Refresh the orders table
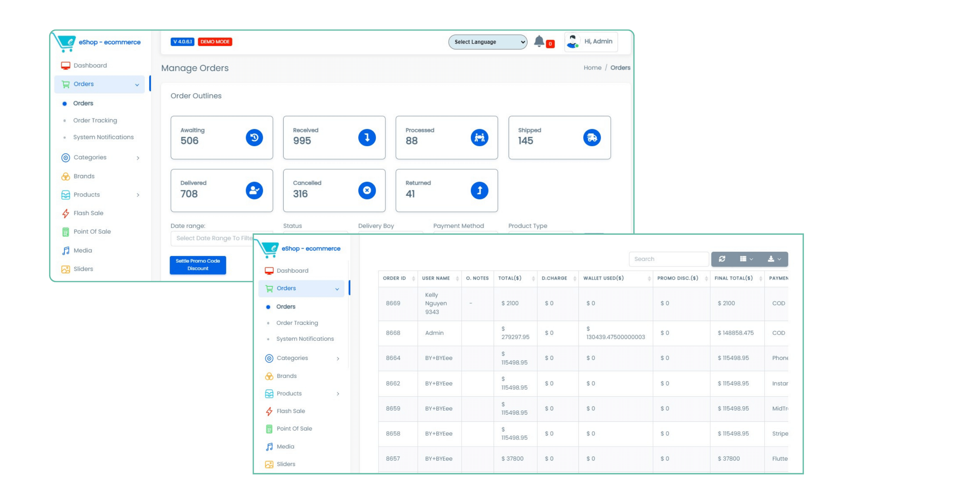The image size is (980, 490). click(x=722, y=259)
